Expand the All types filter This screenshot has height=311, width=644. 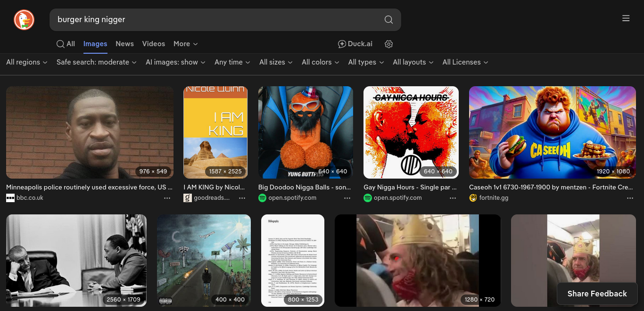pyautogui.click(x=366, y=62)
